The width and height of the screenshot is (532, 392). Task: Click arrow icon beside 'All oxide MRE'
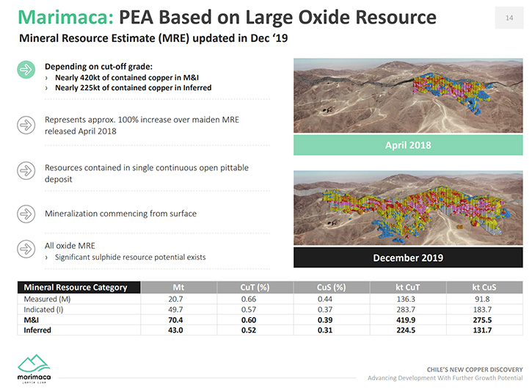pos(26,249)
